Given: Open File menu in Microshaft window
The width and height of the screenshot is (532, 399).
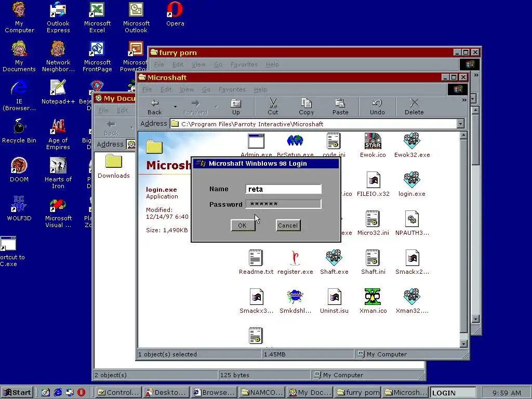Looking at the screenshot, I should pos(147,89).
